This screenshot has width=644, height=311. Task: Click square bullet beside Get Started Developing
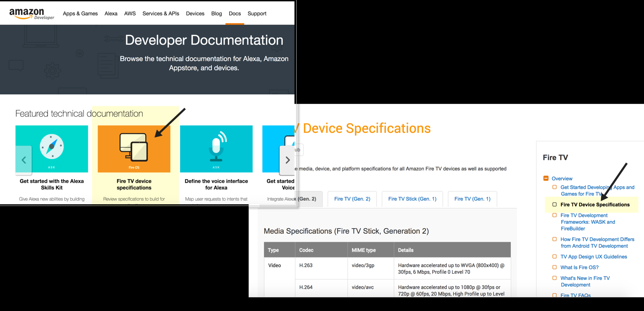tap(555, 187)
